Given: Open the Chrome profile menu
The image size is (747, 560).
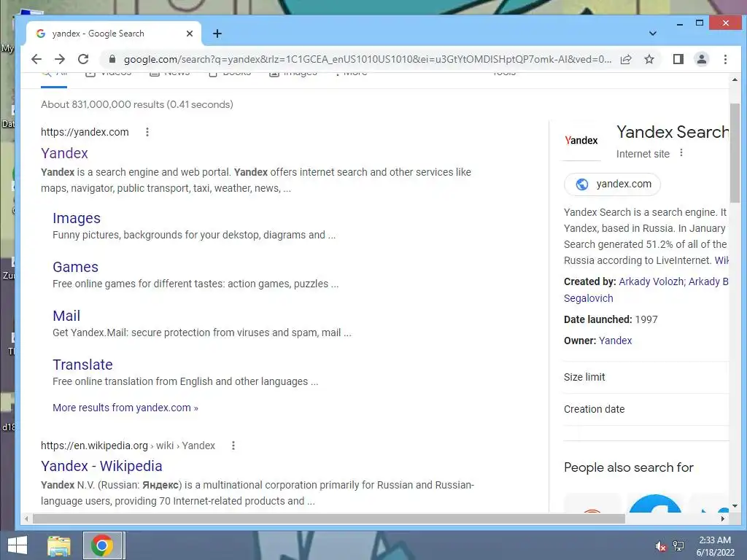Looking at the screenshot, I should click(x=701, y=59).
